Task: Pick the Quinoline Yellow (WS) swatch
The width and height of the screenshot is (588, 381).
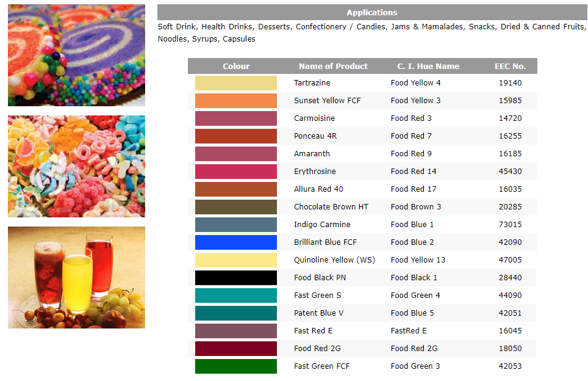Action: [236, 259]
